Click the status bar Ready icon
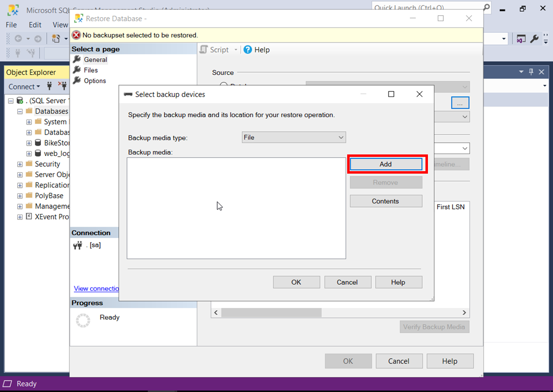Screen dimensions: 553x392 point(7,384)
